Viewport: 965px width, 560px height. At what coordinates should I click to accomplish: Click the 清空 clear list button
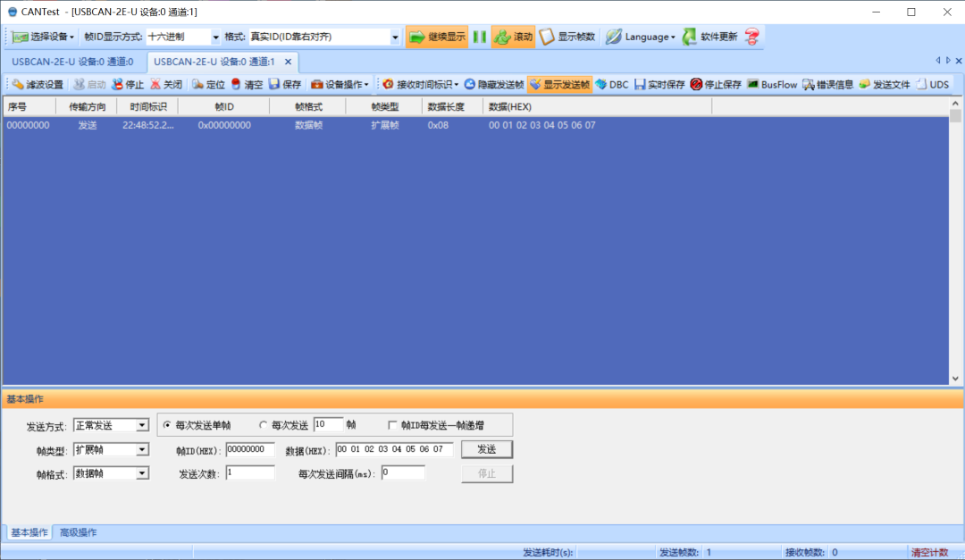pyautogui.click(x=247, y=84)
